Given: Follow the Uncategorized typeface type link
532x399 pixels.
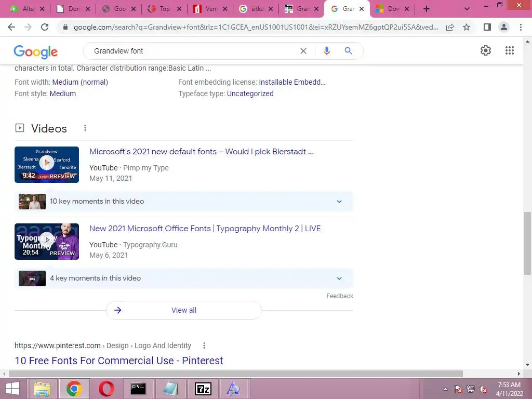Looking at the screenshot, I should (x=250, y=94).
